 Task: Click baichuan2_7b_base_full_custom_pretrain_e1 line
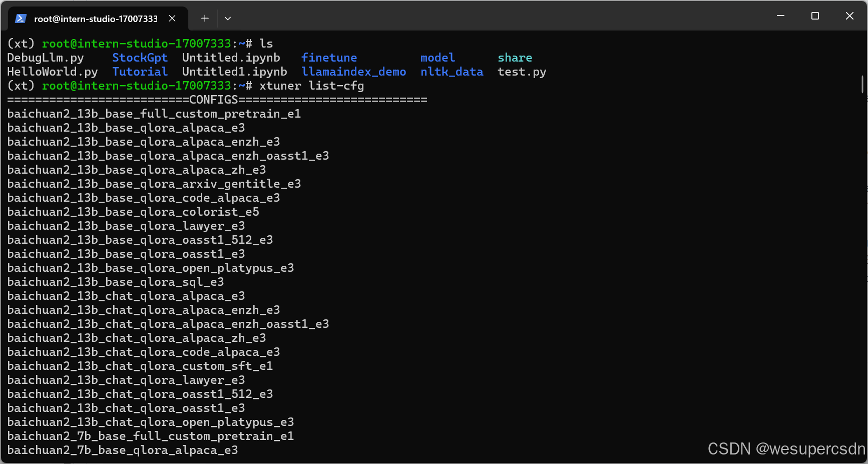point(151,436)
